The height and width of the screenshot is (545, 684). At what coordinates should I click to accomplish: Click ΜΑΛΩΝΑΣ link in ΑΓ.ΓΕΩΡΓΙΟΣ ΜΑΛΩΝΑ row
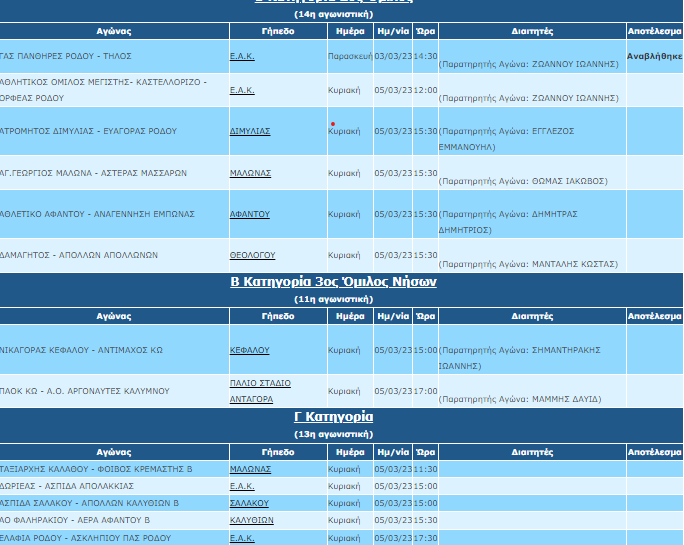pos(250,172)
